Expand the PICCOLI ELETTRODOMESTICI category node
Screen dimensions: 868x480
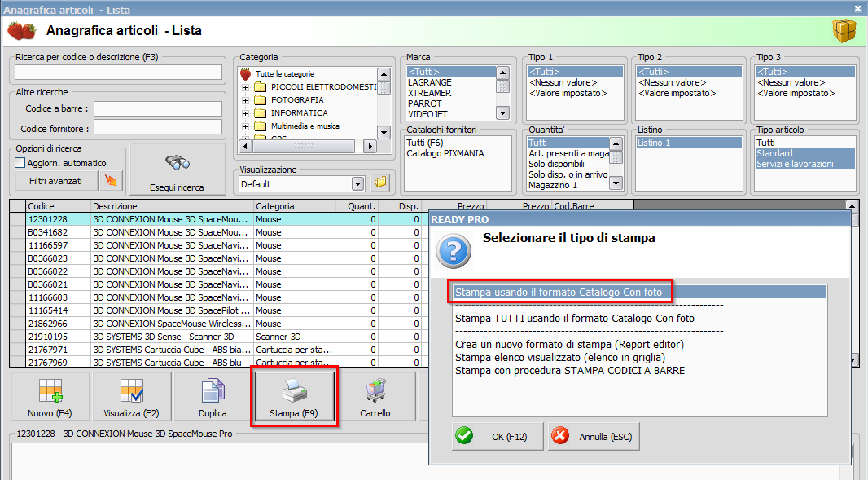coord(245,87)
